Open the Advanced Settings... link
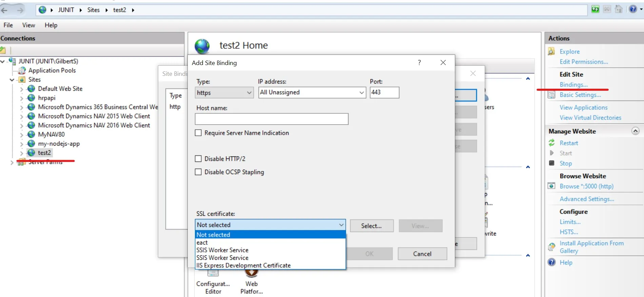The height and width of the screenshot is (297, 644). 587,199
